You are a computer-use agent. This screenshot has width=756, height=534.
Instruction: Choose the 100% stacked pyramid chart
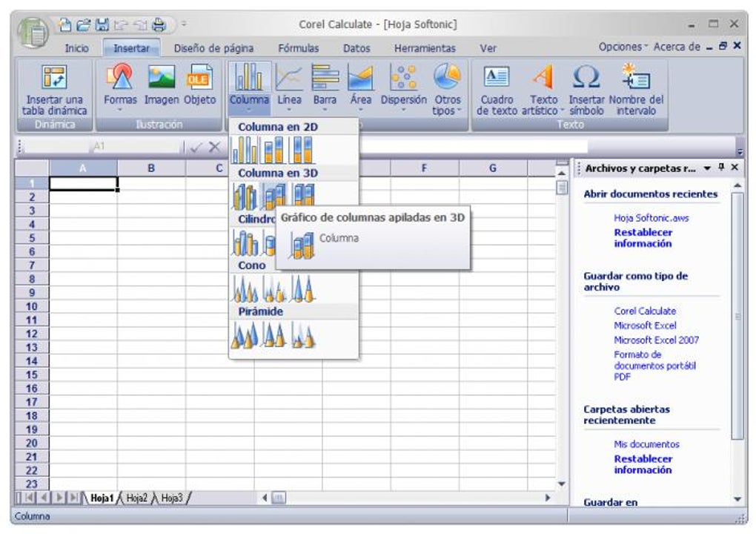pyautogui.click(x=303, y=334)
